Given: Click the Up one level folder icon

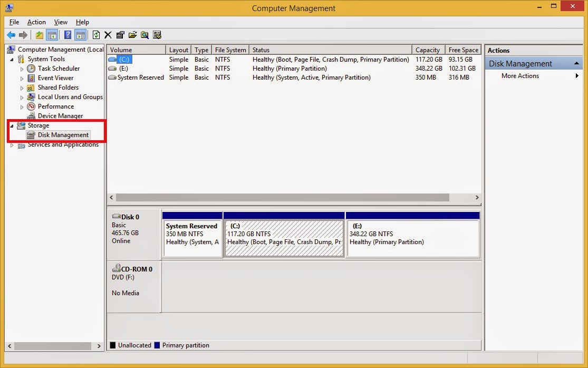Looking at the screenshot, I should pos(39,35).
